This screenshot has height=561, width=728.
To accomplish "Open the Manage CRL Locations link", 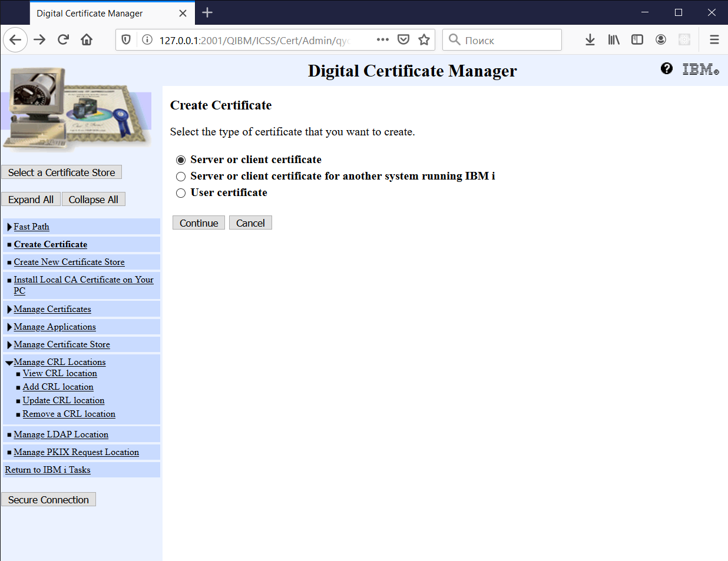I will point(60,362).
